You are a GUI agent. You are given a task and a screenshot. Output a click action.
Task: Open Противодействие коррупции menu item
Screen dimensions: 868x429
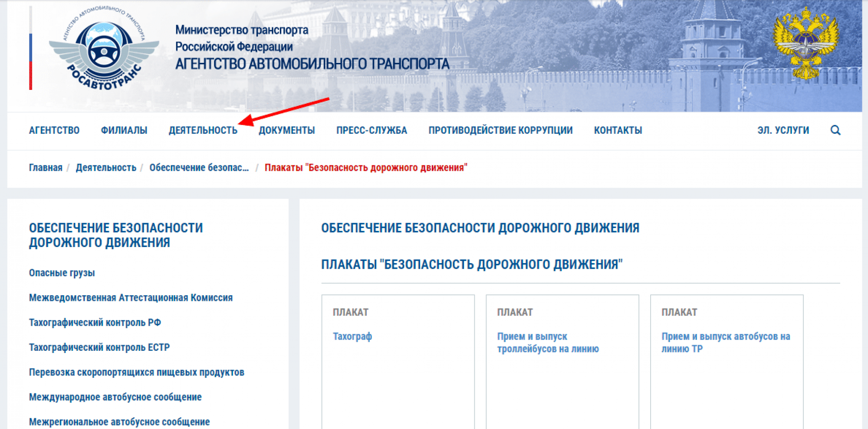click(500, 130)
